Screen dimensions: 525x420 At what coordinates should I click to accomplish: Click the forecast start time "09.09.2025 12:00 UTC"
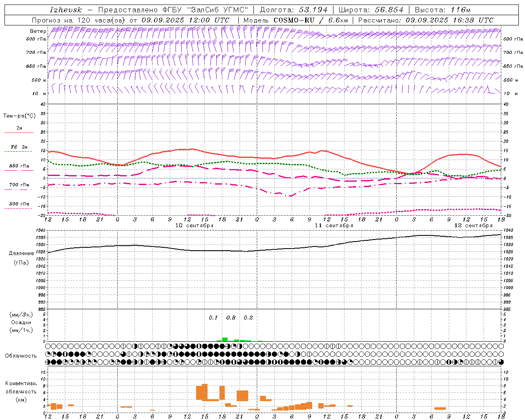click(185, 20)
